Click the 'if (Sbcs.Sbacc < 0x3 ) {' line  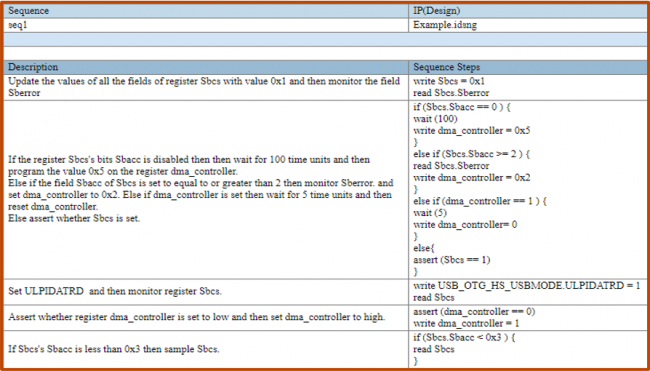point(464,337)
